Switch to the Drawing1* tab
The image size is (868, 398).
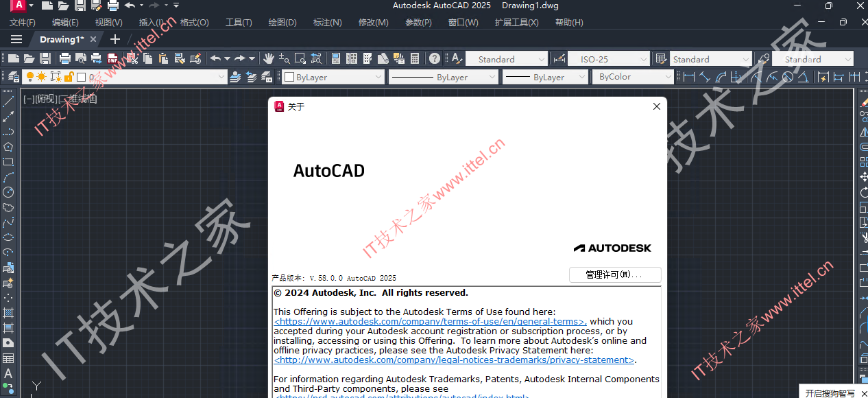[x=62, y=39]
